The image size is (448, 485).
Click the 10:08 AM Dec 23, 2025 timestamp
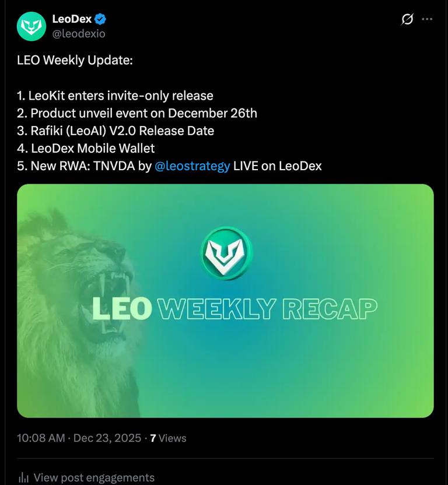pos(79,438)
